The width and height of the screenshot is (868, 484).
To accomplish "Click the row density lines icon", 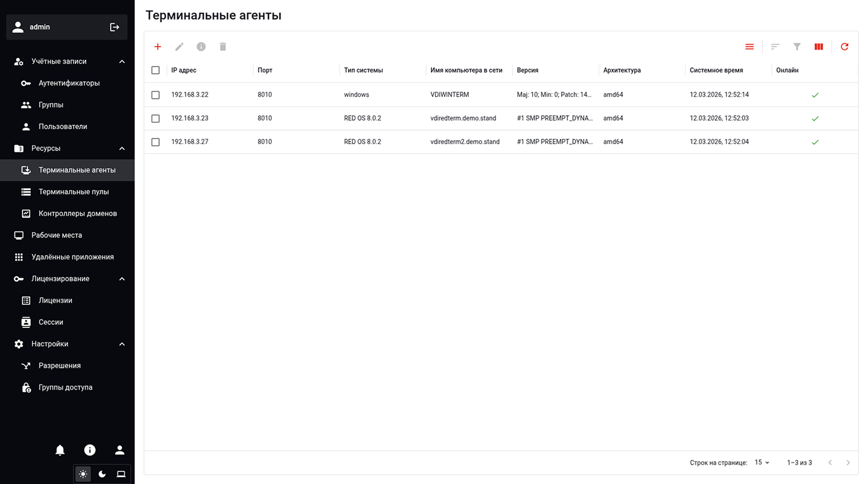I will [749, 47].
